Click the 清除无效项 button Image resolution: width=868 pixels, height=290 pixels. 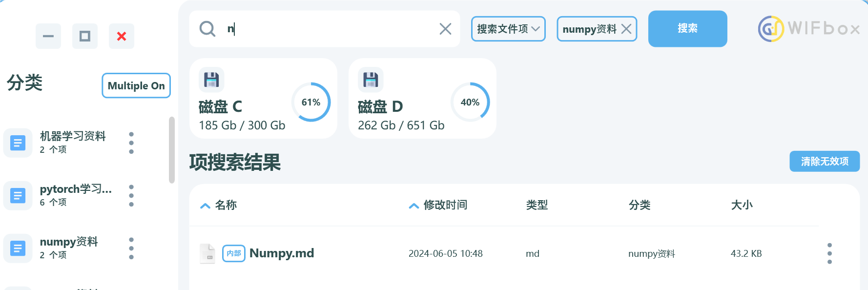pos(824,161)
